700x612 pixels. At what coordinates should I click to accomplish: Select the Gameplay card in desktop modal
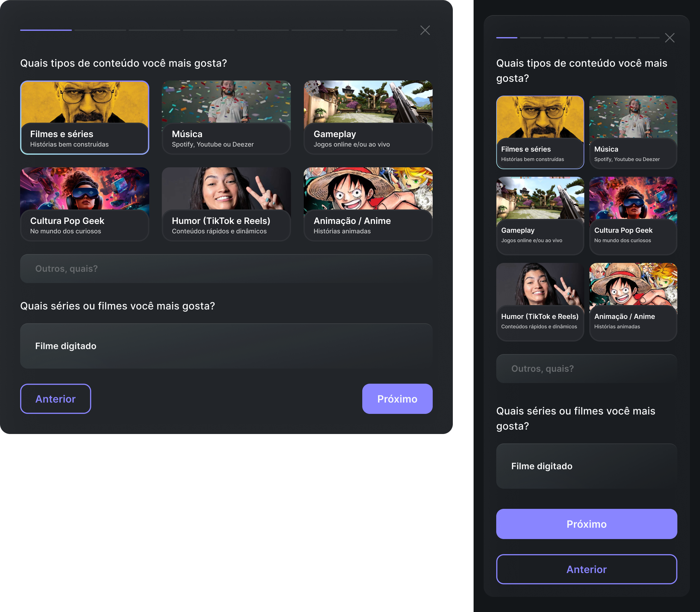368,118
